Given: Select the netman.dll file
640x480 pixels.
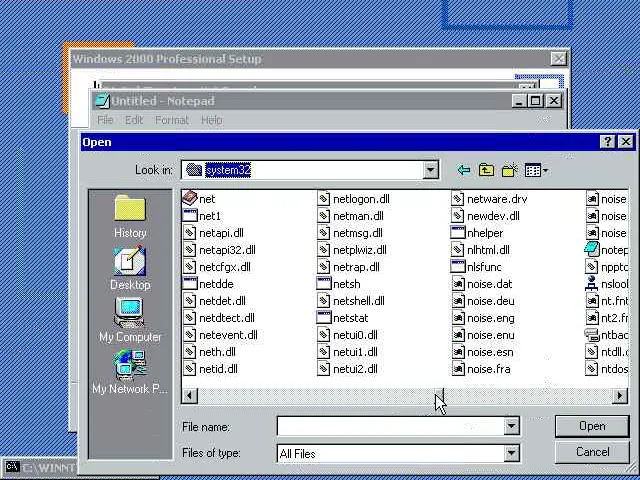Looking at the screenshot, I should pyautogui.click(x=351, y=216).
